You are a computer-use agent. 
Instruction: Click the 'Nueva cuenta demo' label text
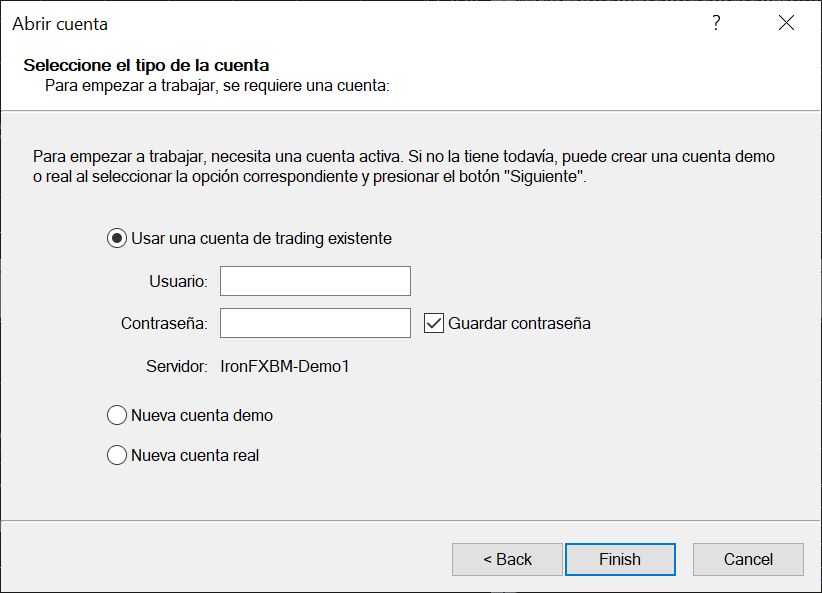tap(202, 415)
